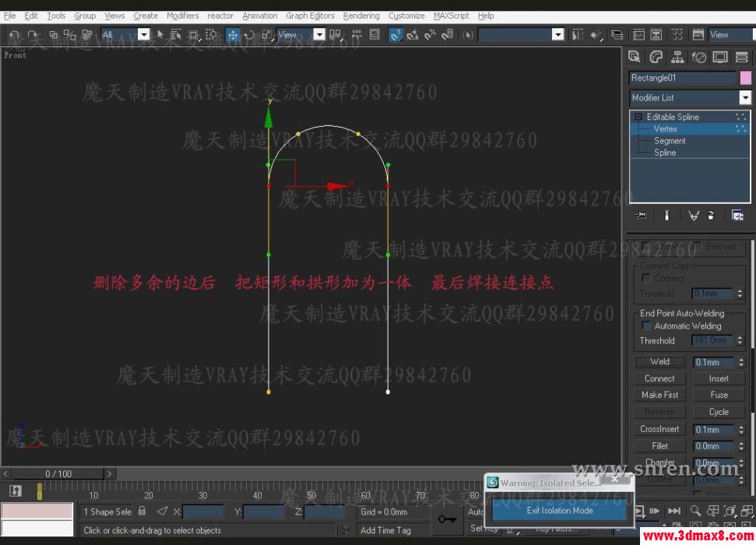Open the Modifiers menu
756x545 pixels.
(x=182, y=15)
